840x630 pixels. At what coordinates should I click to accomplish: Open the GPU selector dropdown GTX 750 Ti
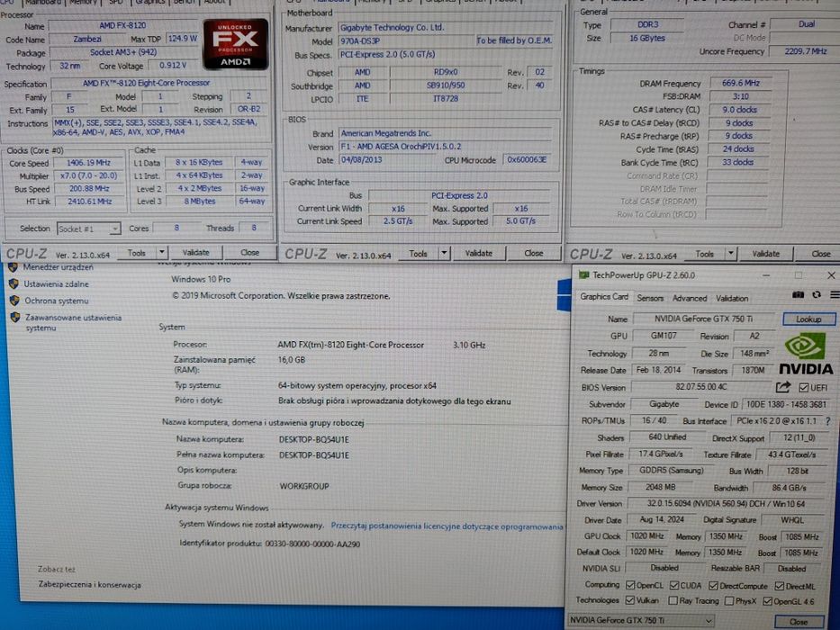(x=641, y=620)
